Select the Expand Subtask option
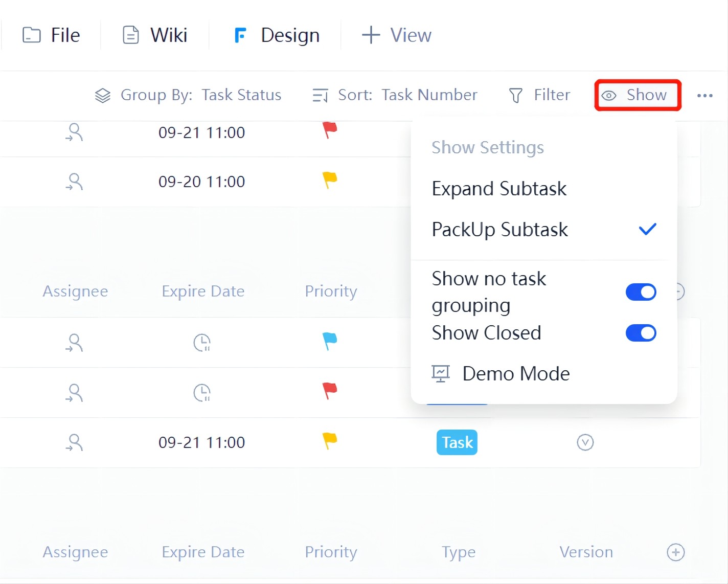The width and height of the screenshot is (728, 584). (x=499, y=189)
